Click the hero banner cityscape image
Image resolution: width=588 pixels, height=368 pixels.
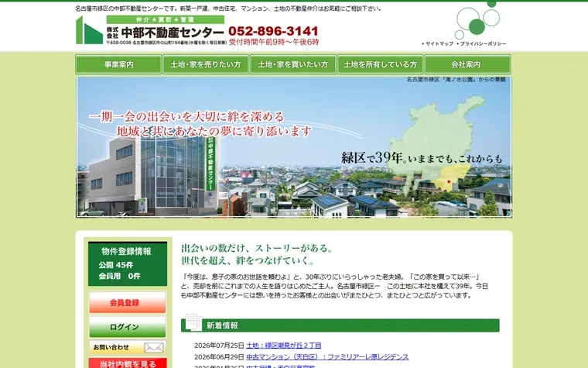(294, 147)
